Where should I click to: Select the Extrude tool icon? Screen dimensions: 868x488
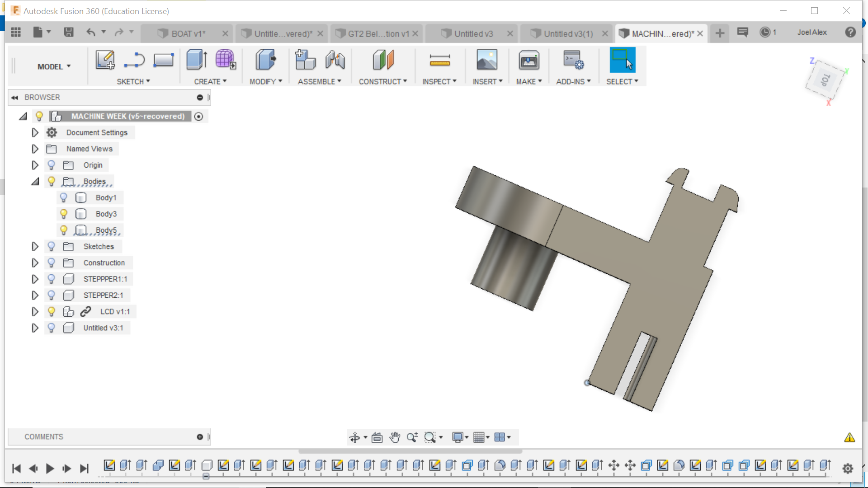[x=197, y=60]
